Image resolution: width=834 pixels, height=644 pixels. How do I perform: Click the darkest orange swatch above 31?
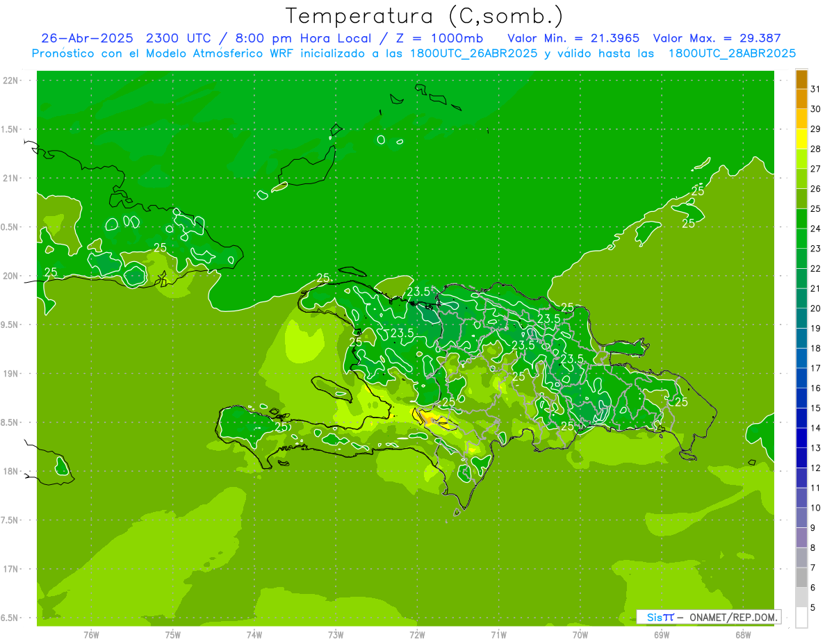click(x=801, y=79)
